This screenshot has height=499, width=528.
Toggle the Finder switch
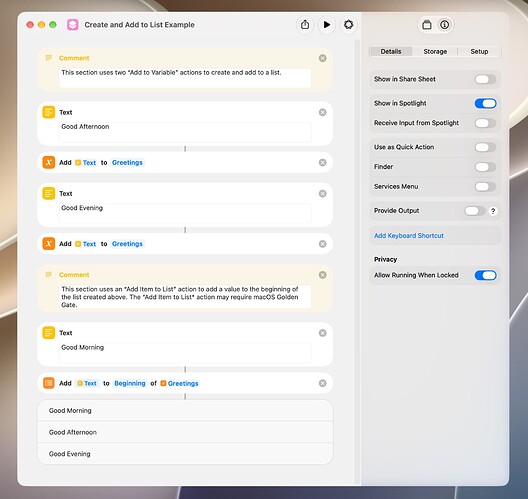tap(485, 167)
